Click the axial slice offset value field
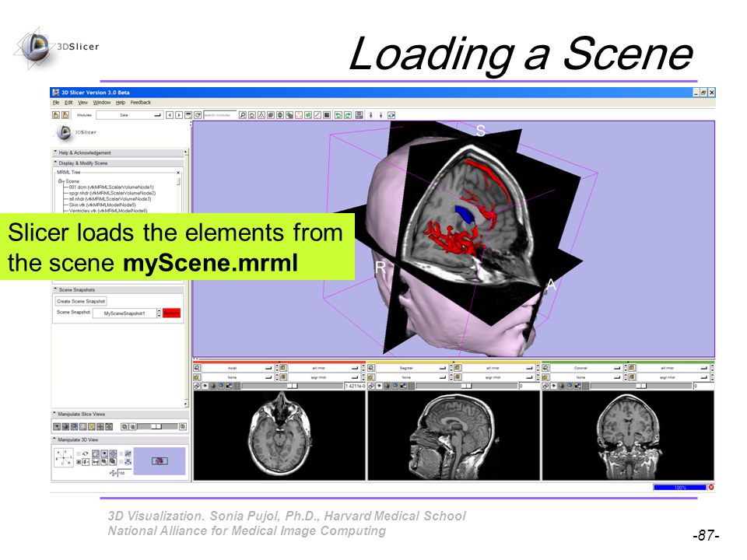 click(355, 386)
